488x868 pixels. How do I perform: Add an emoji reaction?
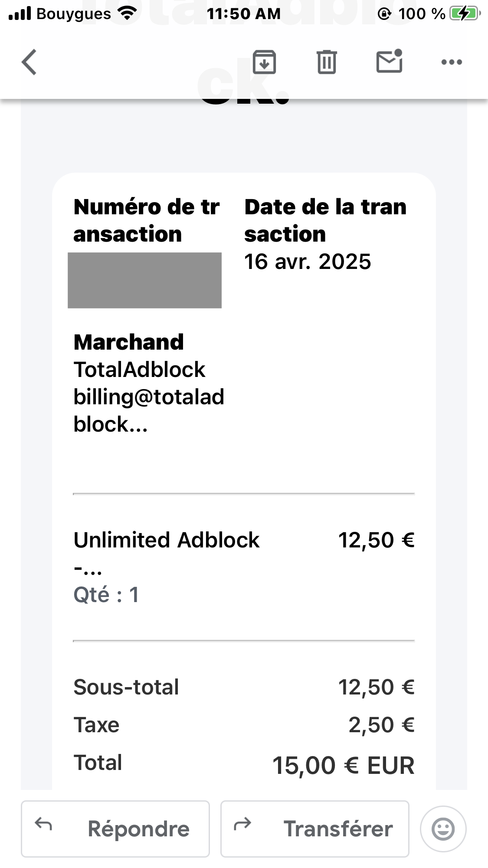click(x=443, y=829)
